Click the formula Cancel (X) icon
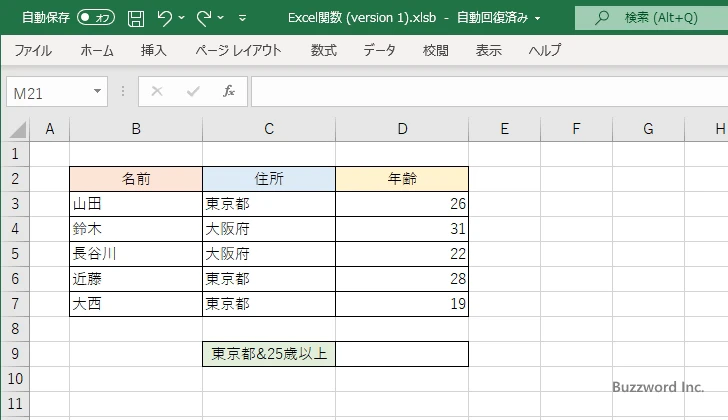728x420 pixels. point(157,91)
